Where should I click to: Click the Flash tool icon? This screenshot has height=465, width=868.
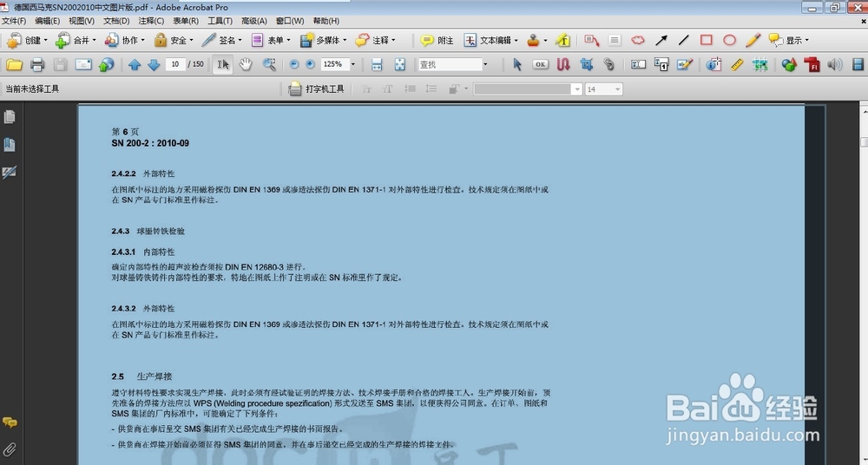(x=812, y=65)
